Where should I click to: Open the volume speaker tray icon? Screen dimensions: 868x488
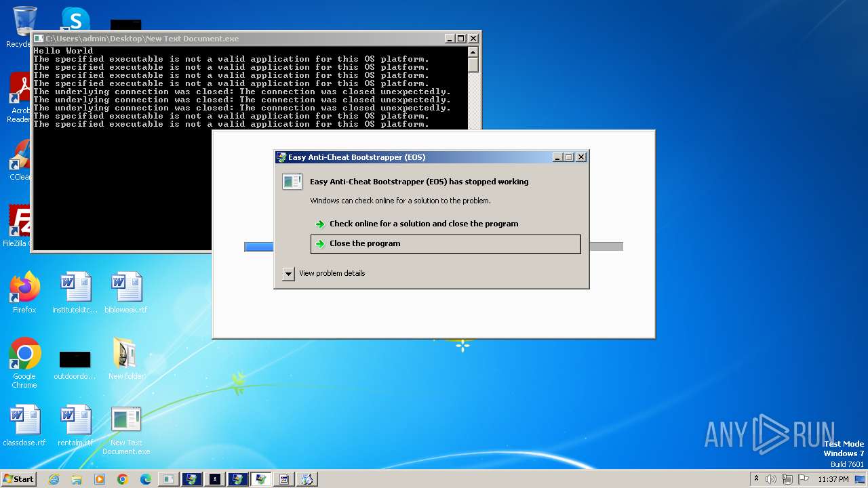pyautogui.click(x=771, y=479)
